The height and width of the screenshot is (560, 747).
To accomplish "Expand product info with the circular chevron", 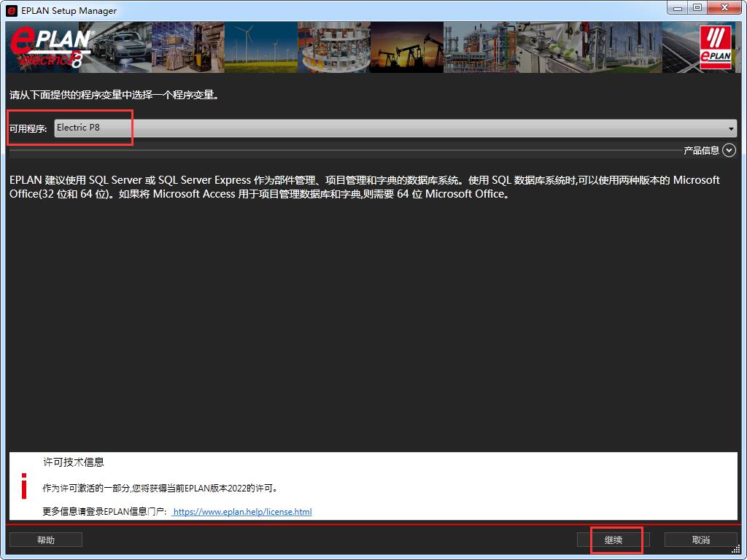I will click(729, 150).
